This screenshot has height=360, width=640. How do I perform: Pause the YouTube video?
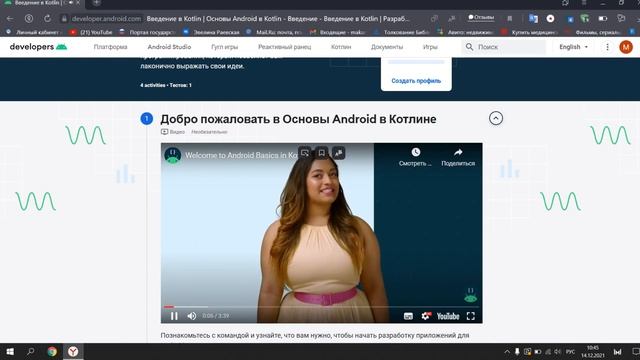click(x=174, y=316)
